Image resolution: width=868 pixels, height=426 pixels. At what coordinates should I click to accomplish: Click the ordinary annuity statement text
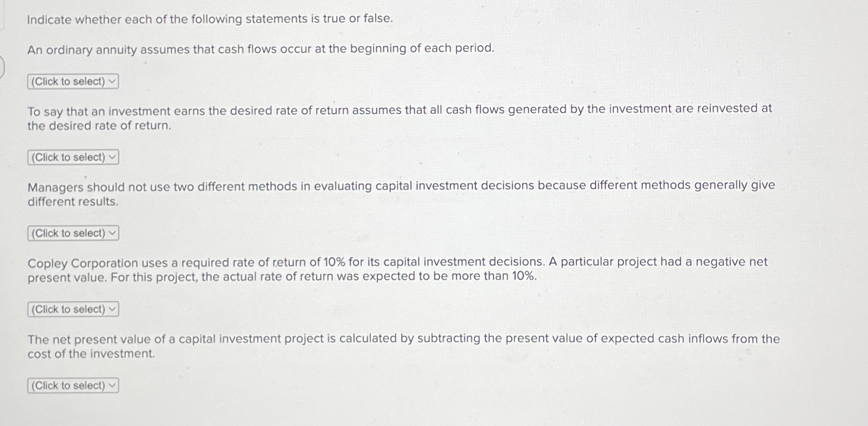pyautogui.click(x=260, y=49)
